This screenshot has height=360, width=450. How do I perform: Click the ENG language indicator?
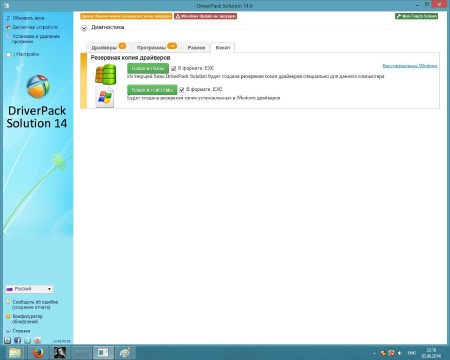point(412,353)
